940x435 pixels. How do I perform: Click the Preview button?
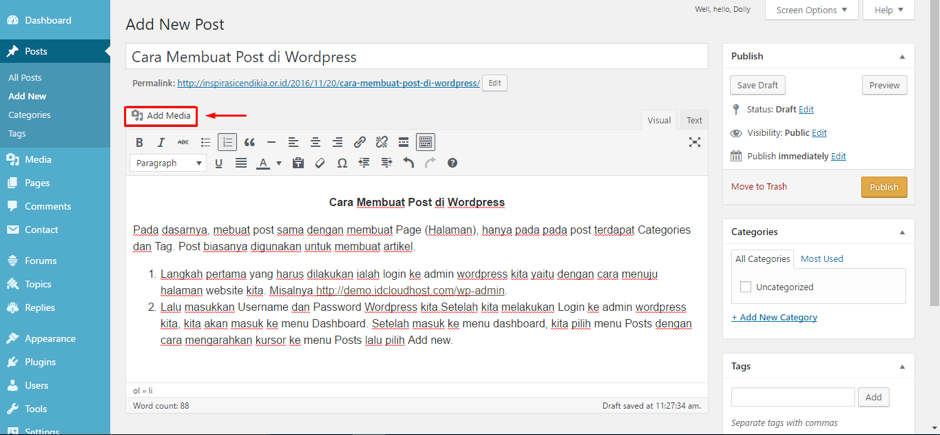[884, 85]
